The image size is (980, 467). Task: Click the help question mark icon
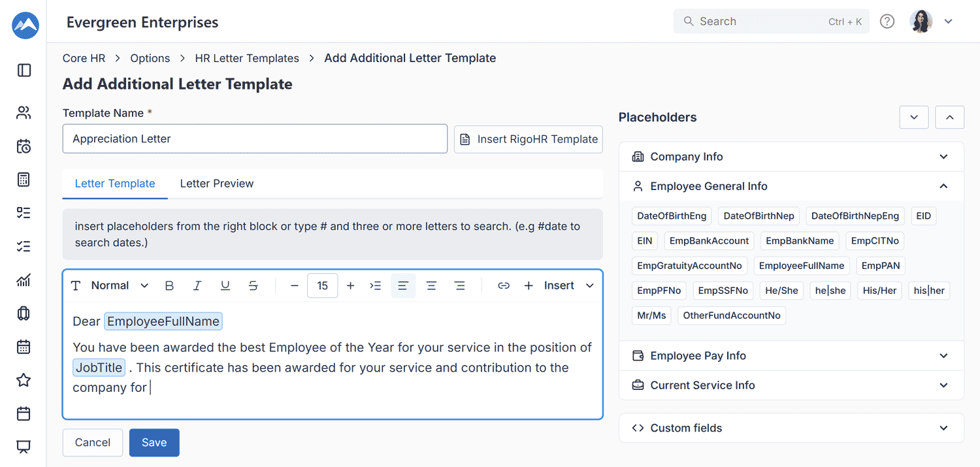click(x=887, y=22)
